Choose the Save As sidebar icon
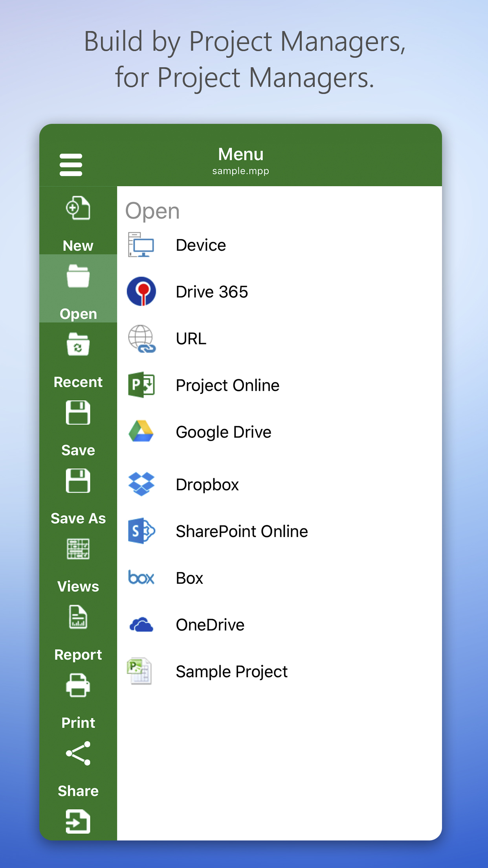488x868 pixels. click(78, 481)
